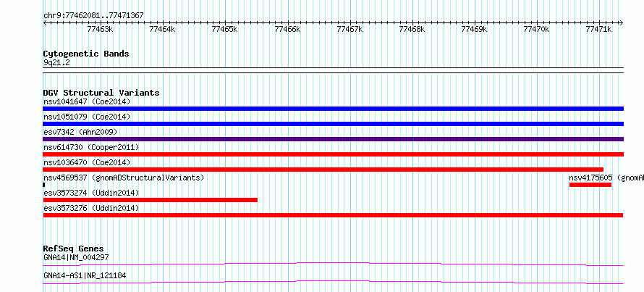Click the red bar for esv3573276
Image resolution: width=644 pixels, height=292 pixels.
pyautogui.click(x=333, y=215)
